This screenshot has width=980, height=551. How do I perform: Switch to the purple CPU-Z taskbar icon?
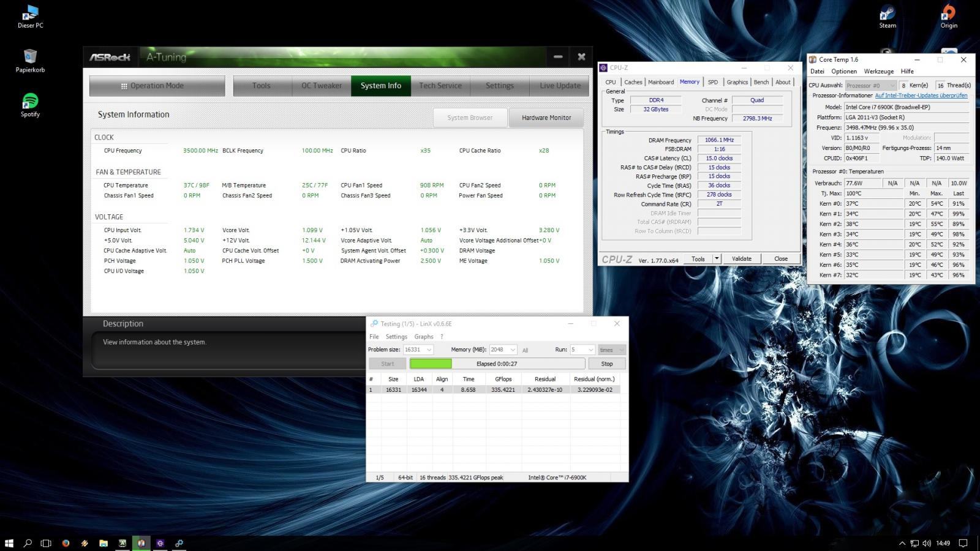point(160,542)
